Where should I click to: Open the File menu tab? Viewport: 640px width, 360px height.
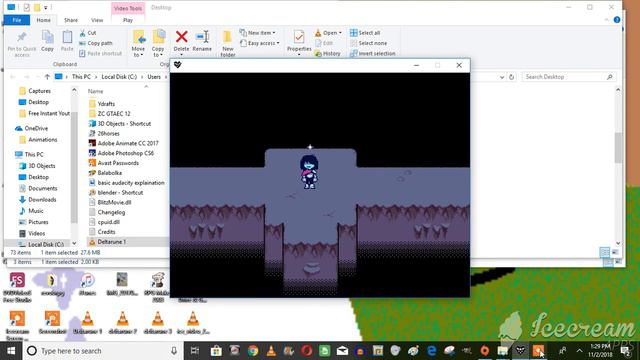[17, 20]
